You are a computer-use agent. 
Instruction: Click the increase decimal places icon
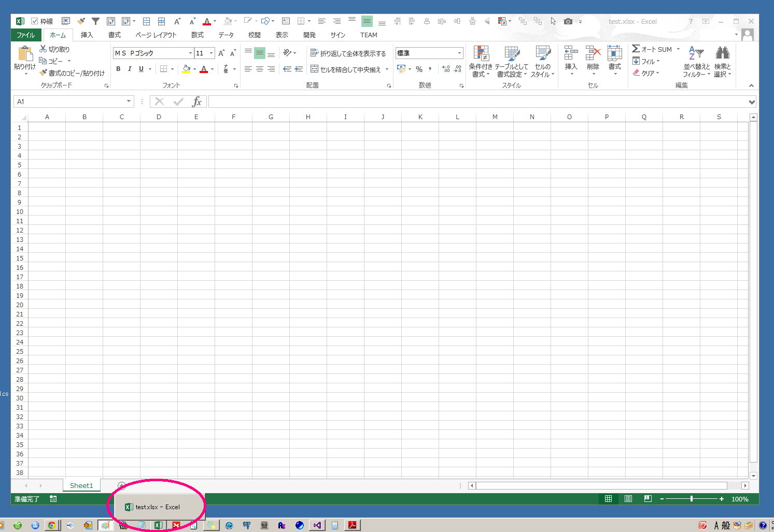coord(446,69)
